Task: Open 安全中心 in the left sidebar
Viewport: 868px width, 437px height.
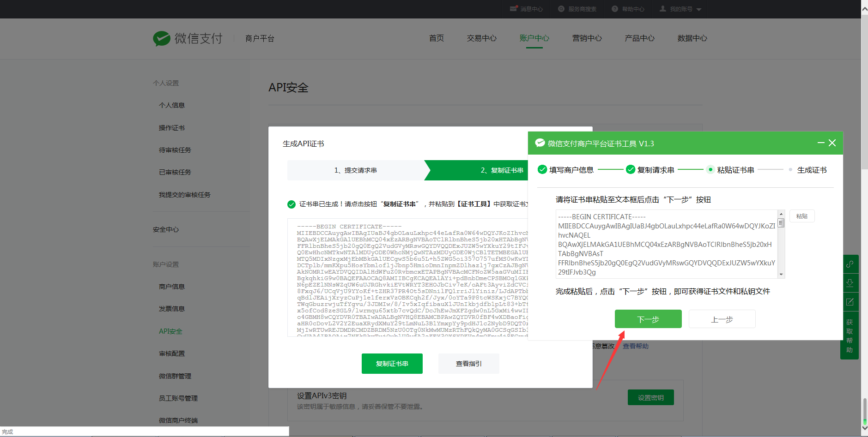Action: tap(166, 229)
